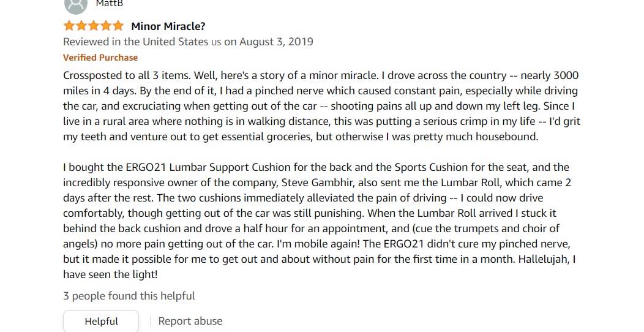Click the Verified Purchase label
This screenshot has height=332, width=644.
coord(100,58)
